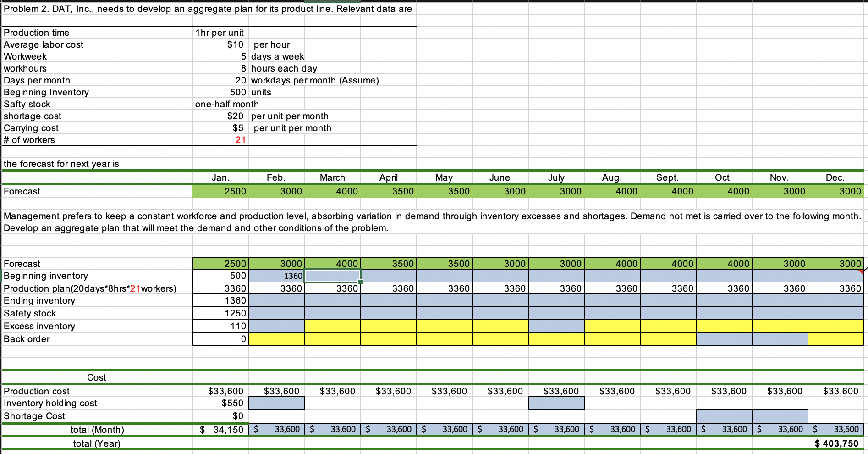Click the "Shortage Cost" row label
Viewport: 868px width, 454px height.
click(34, 416)
